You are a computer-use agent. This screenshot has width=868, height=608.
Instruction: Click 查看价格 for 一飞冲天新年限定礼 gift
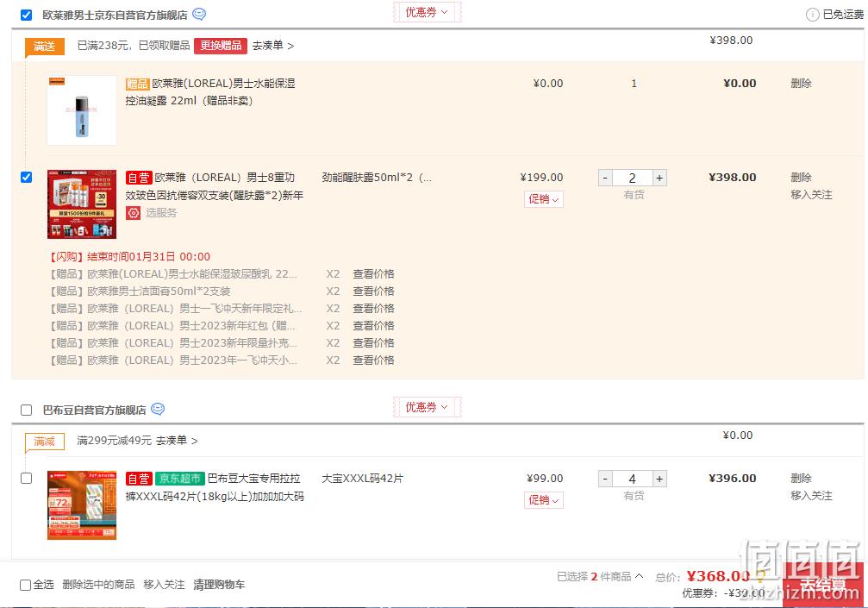(x=373, y=309)
